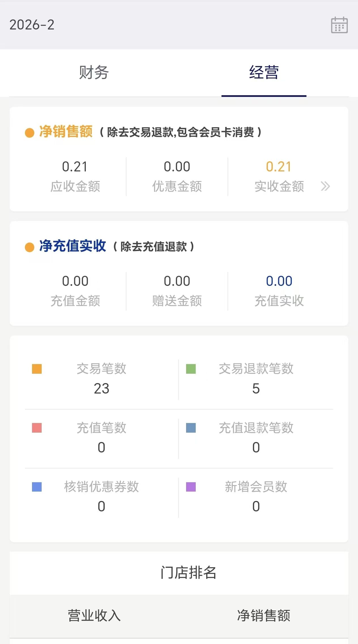
Task: Tap the 充值实收 blue amount
Action: pyautogui.click(x=279, y=281)
